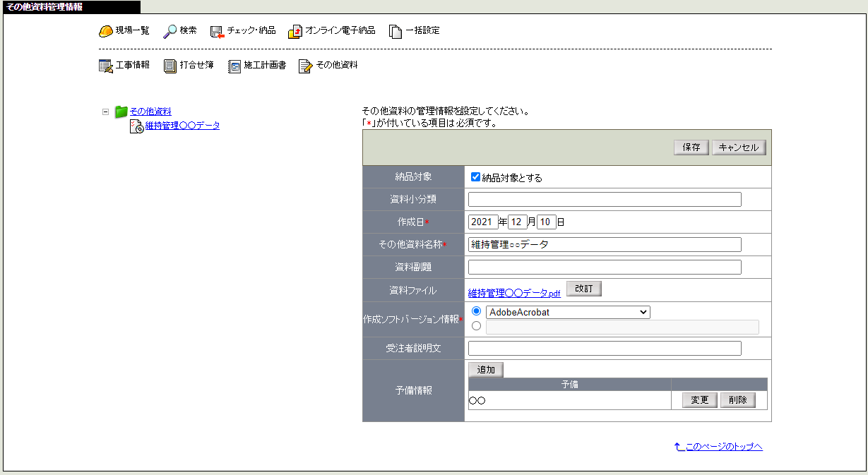The image size is (868, 475).
Task: Select その他資料 folder link in tree
Action: [150, 112]
